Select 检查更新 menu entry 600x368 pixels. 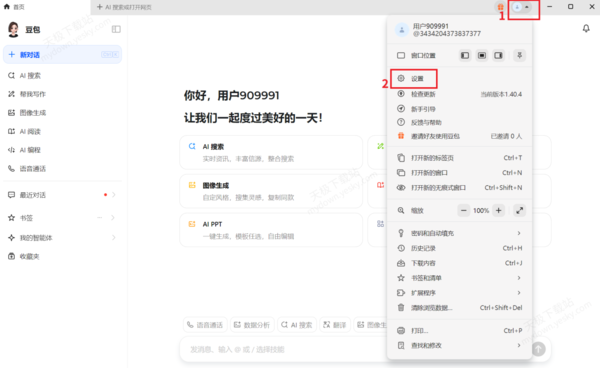[459, 94]
